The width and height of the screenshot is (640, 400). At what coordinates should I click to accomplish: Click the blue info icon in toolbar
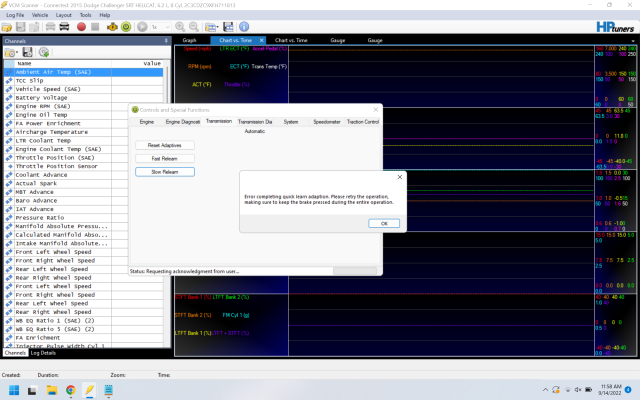tap(244, 27)
